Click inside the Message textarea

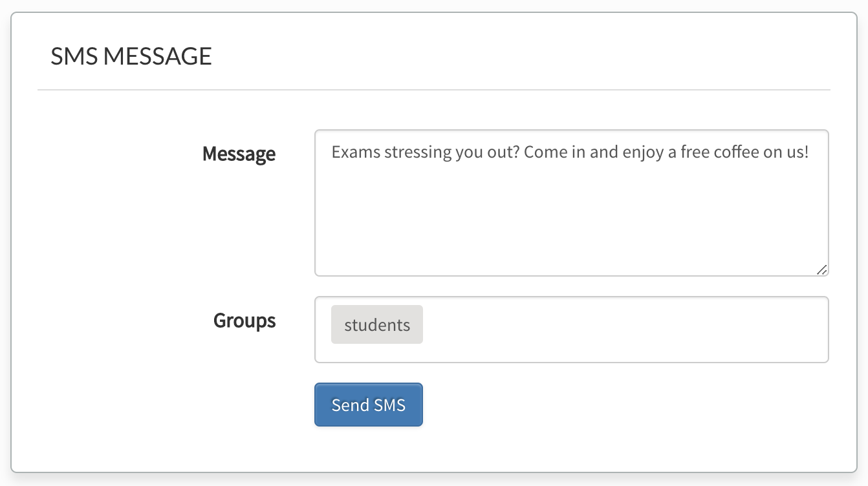click(x=569, y=200)
